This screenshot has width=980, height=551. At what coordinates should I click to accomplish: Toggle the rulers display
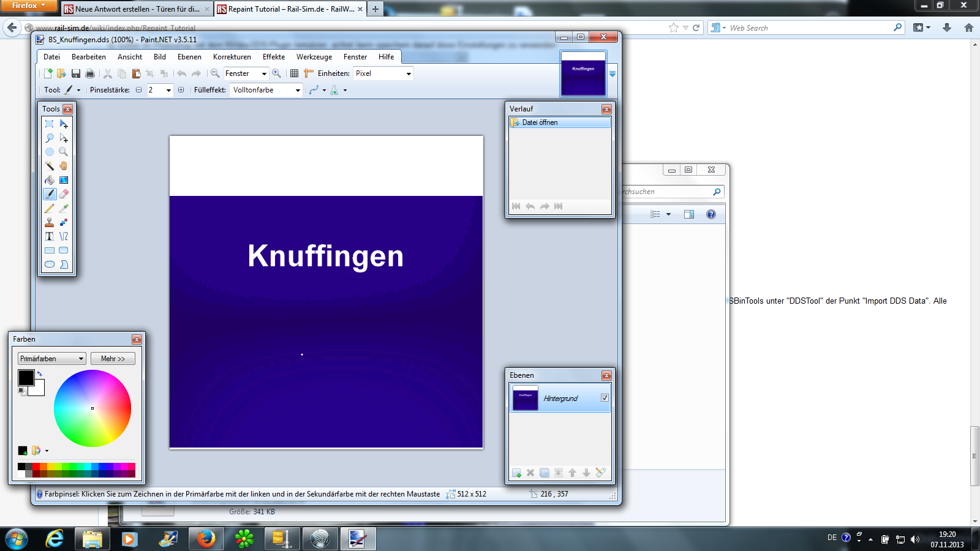pyautogui.click(x=308, y=73)
